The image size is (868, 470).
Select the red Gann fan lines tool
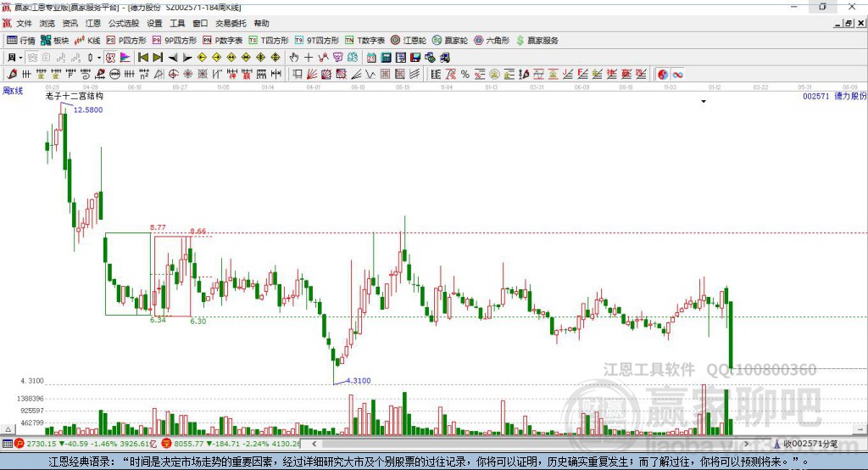coord(312,75)
